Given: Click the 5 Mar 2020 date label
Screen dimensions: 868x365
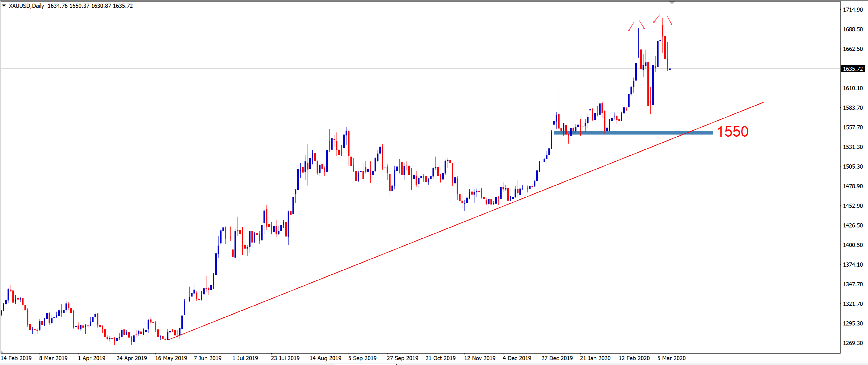Looking at the screenshot, I should click(x=672, y=358).
